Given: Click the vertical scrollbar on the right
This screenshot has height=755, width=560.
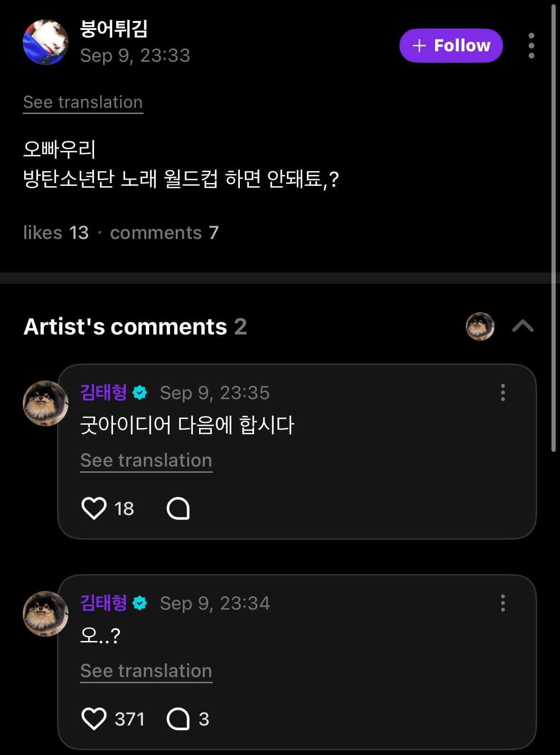Looking at the screenshot, I should 553,228.
